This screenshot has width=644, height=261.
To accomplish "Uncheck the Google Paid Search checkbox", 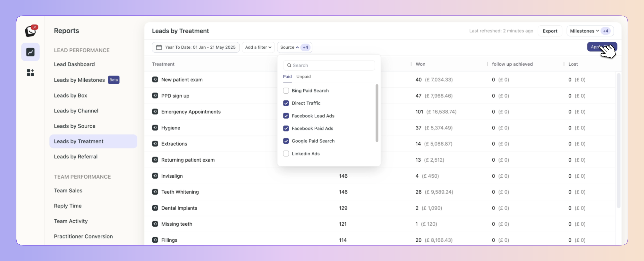I will [286, 141].
